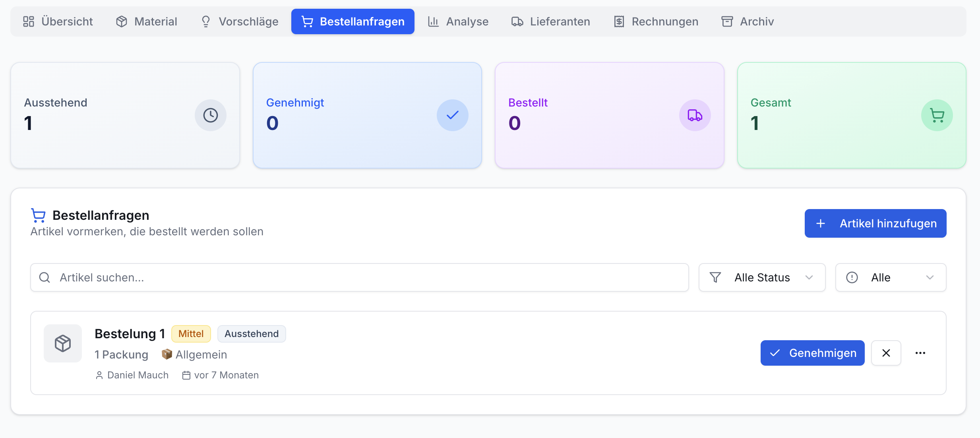
Task: Click the vor 7 Monaten date
Action: [x=227, y=375]
